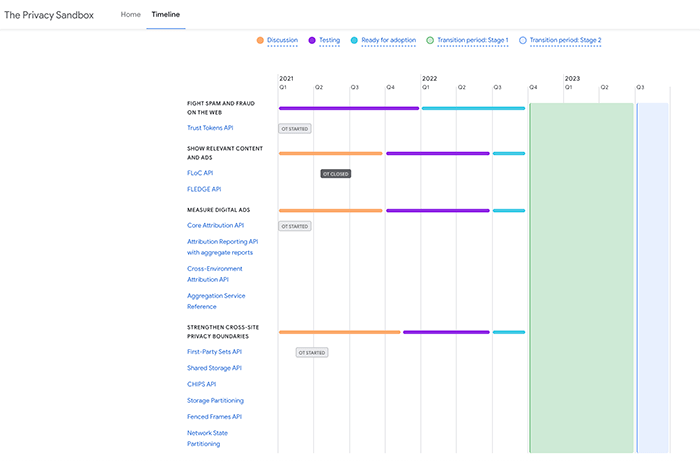The width and height of the screenshot is (700, 461).
Task: Click the orange Discussion legend dot
Action: [x=260, y=40]
